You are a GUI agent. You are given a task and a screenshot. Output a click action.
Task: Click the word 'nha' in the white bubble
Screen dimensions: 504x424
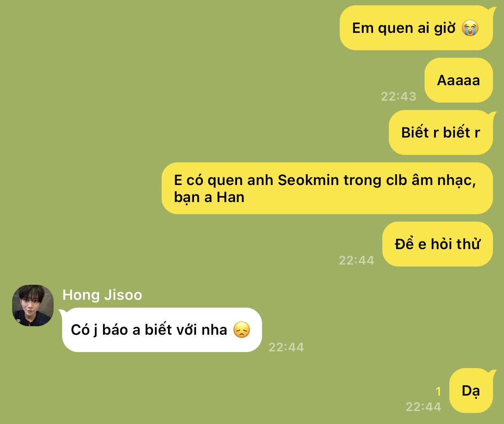214,330
